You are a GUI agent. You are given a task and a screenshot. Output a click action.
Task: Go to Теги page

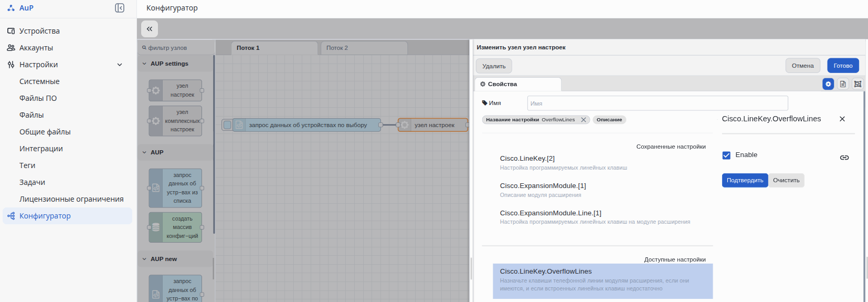tap(27, 165)
